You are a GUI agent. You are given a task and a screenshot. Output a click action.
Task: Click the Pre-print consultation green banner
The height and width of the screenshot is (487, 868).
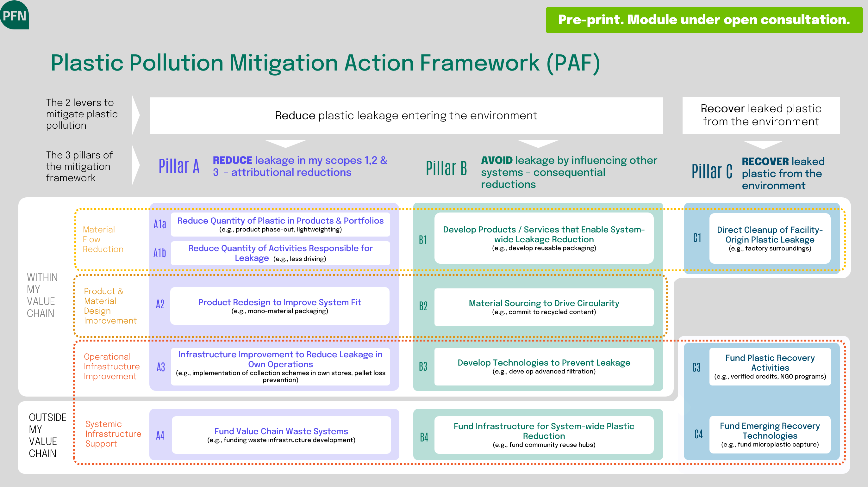(x=704, y=20)
